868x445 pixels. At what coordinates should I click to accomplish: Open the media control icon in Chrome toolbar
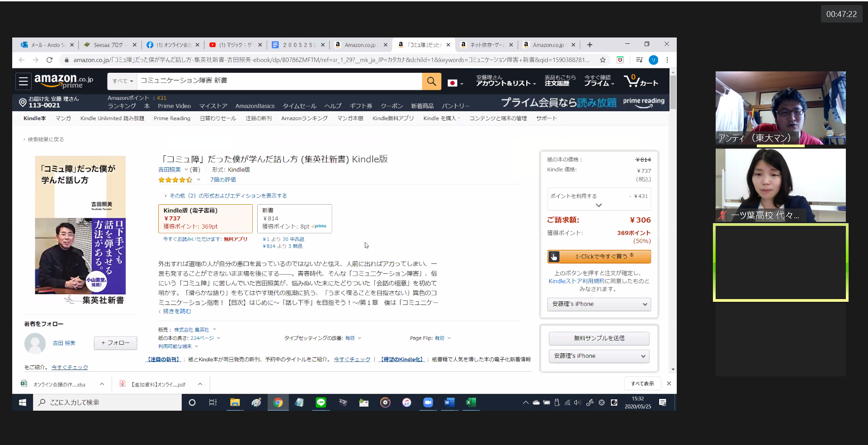pyautogui.click(x=639, y=60)
